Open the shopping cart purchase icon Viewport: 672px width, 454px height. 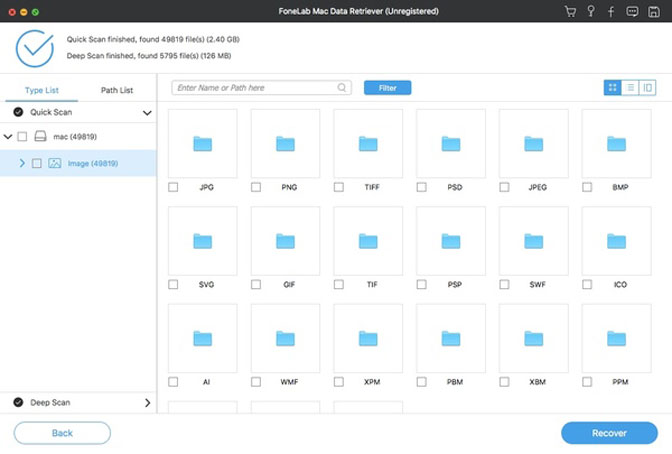[570, 11]
